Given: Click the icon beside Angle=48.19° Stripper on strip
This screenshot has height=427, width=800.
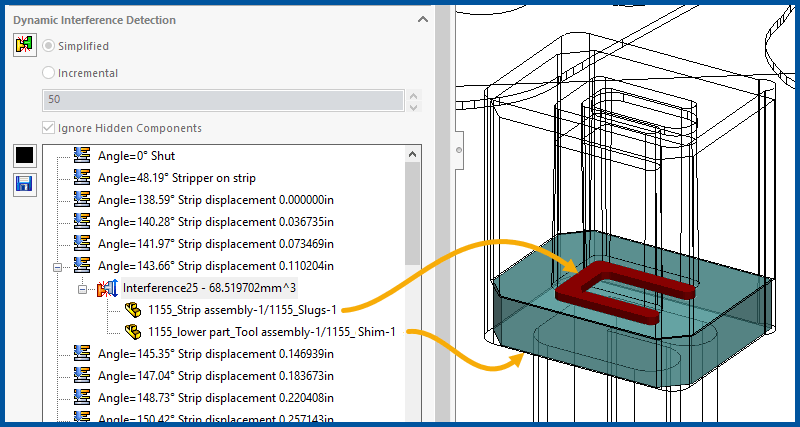Looking at the screenshot, I should [83, 178].
